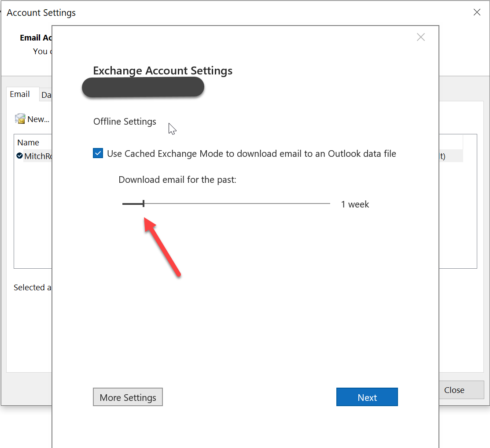Click the default account checkmark icon

point(20,156)
